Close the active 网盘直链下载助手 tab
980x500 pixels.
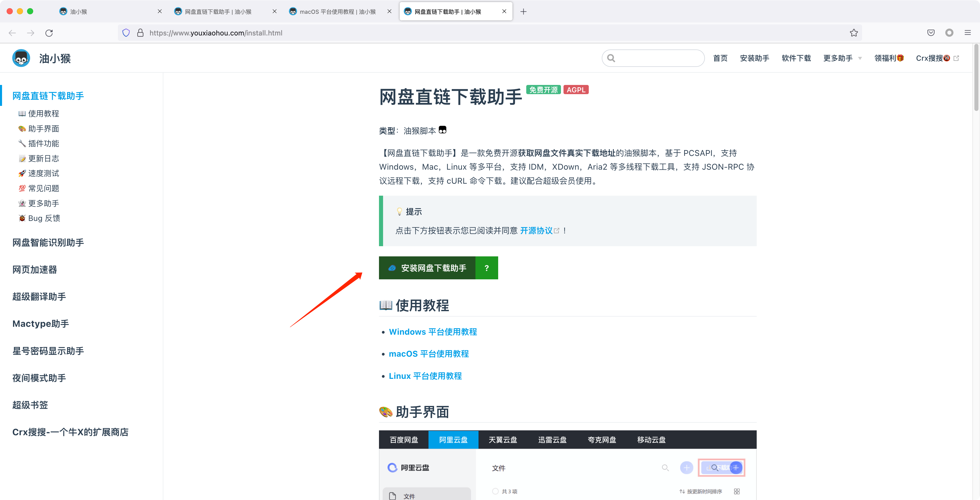point(504,11)
